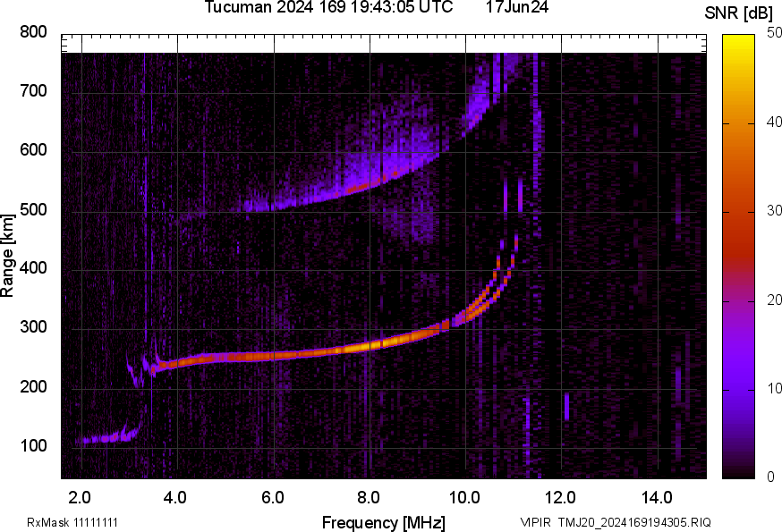Click the colorbar tick label 50

pyautogui.click(x=774, y=33)
